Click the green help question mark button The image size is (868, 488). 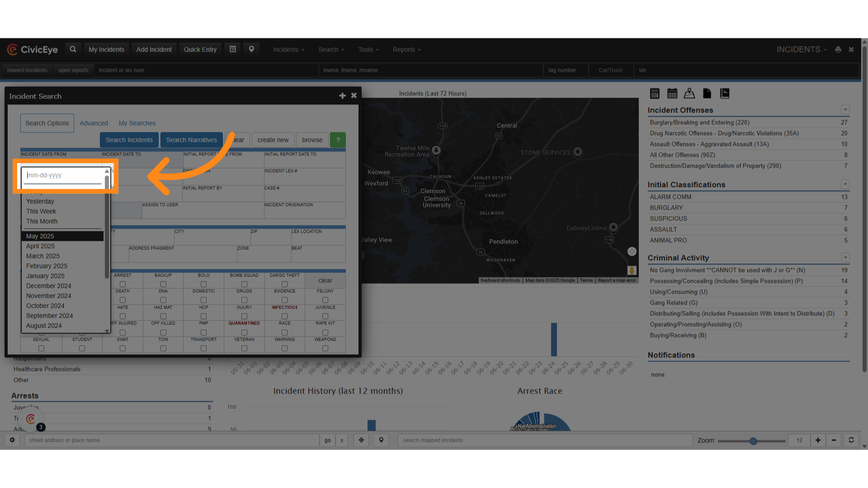(x=338, y=140)
